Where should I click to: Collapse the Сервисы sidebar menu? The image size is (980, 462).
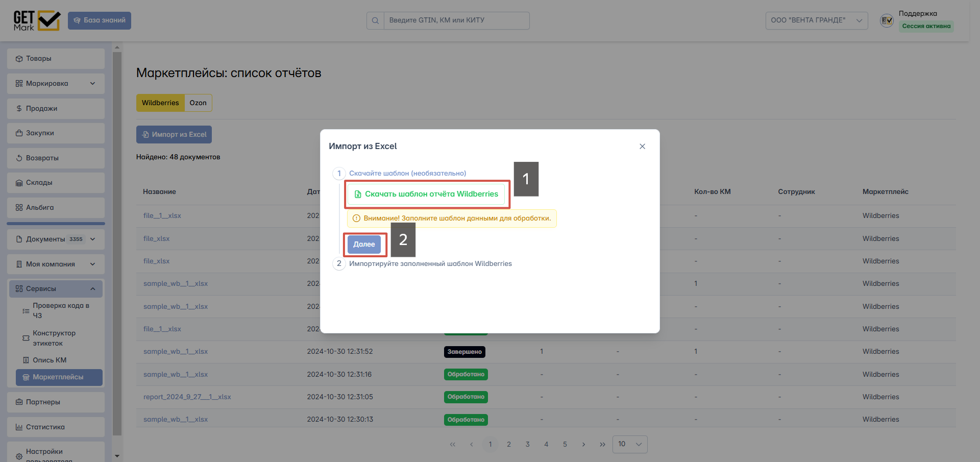pos(56,289)
